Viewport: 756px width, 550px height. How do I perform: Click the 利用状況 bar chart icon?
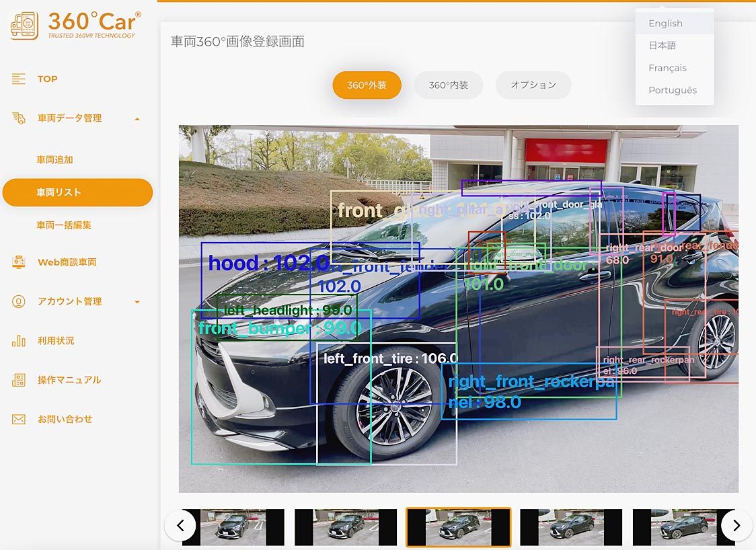pos(19,341)
